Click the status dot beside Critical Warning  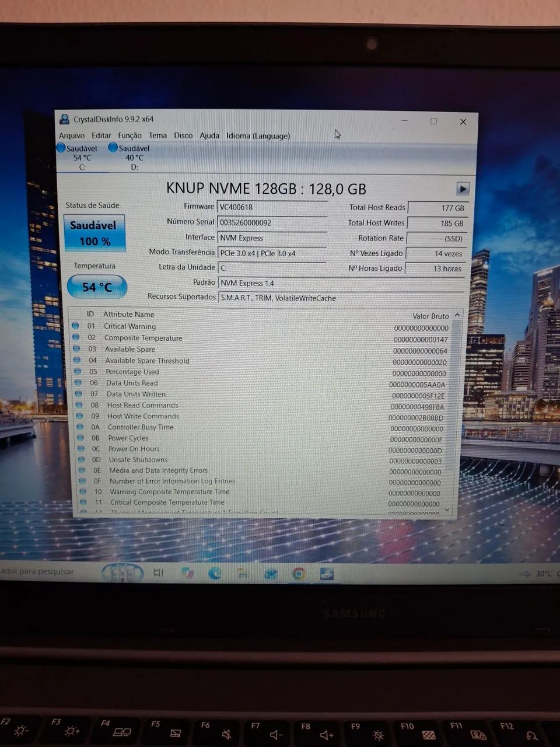tap(75, 326)
